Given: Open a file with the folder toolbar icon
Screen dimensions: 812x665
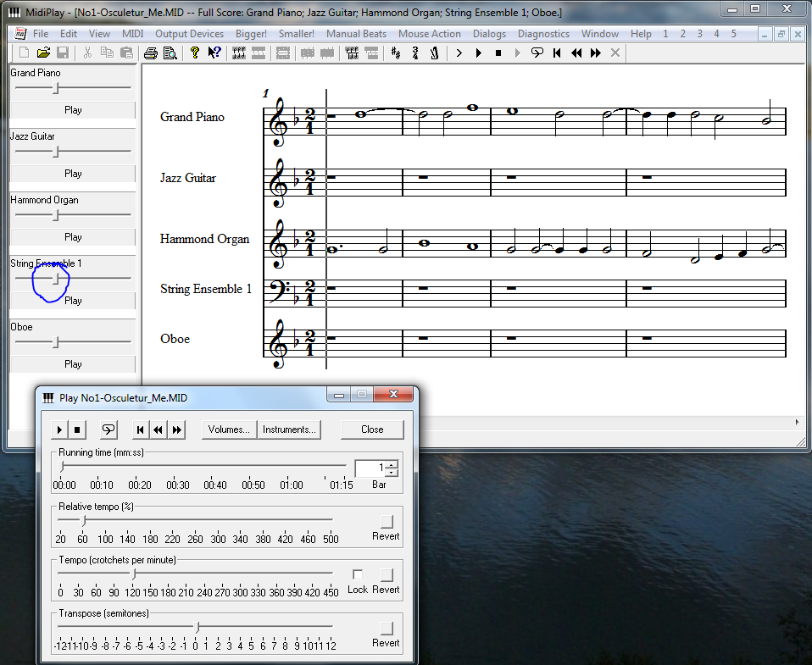Looking at the screenshot, I should coord(43,53).
